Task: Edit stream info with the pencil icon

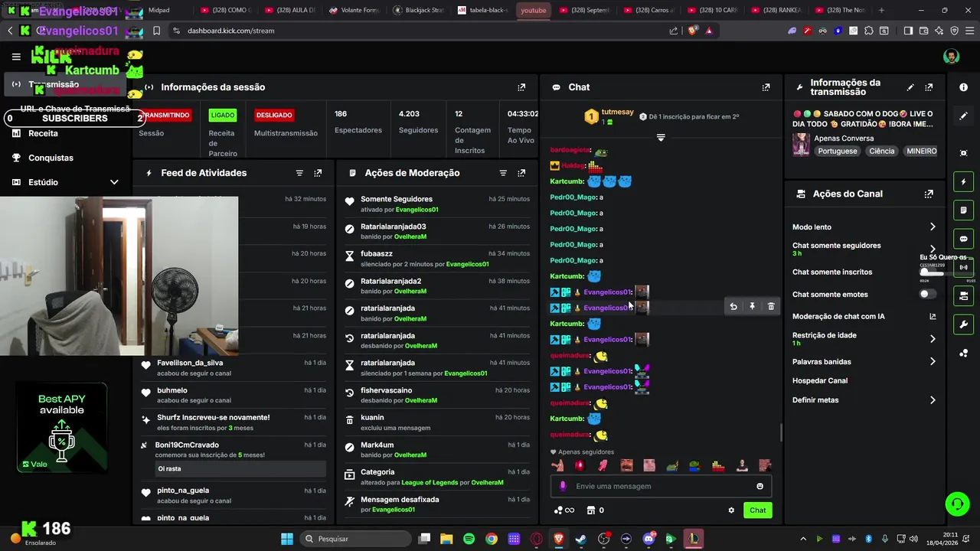Action: pyautogui.click(x=910, y=87)
